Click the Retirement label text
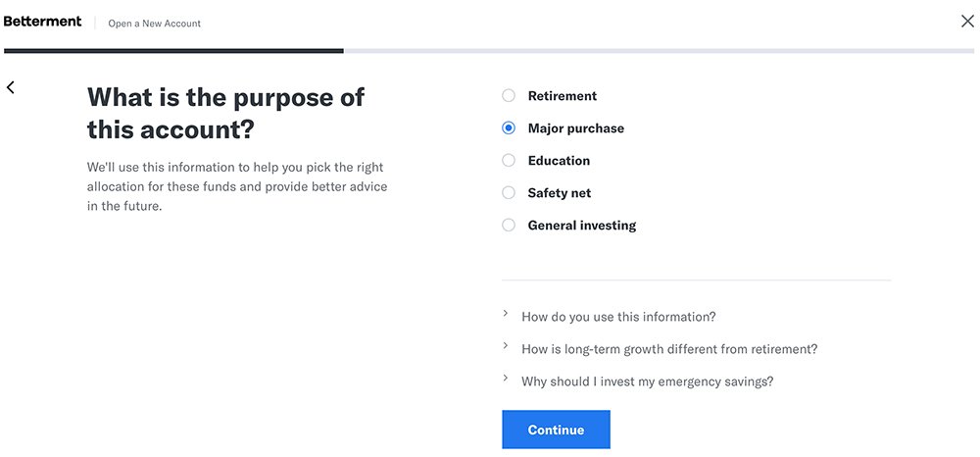The width and height of the screenshot is (980, 457). tap(563, 96)
